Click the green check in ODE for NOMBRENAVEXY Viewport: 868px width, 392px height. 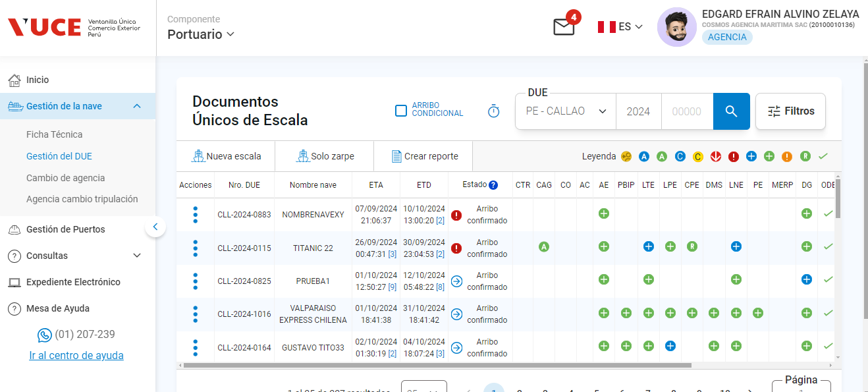pyautogui.click(x=828, y=213)
